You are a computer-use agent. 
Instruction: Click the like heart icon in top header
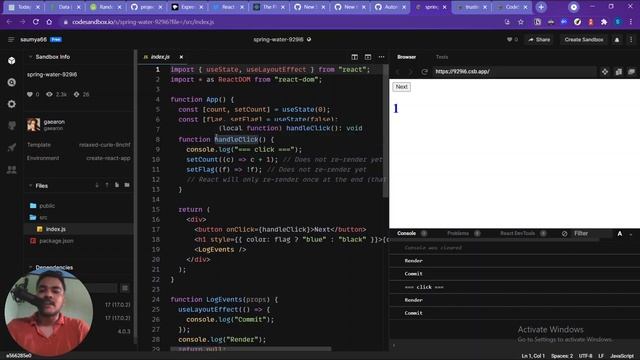[510, 40]
